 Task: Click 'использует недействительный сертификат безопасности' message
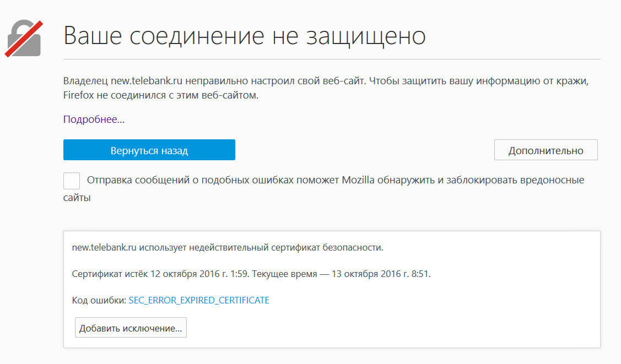pos(261,247)
